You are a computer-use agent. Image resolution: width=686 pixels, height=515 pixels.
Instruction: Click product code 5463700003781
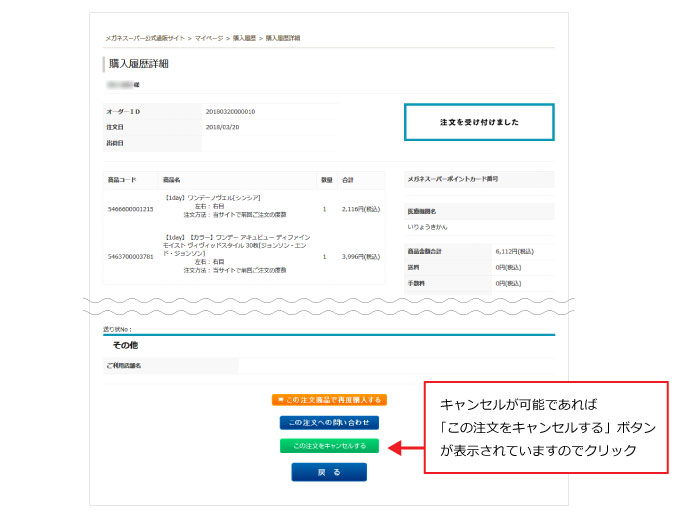(x=130, y=256)
